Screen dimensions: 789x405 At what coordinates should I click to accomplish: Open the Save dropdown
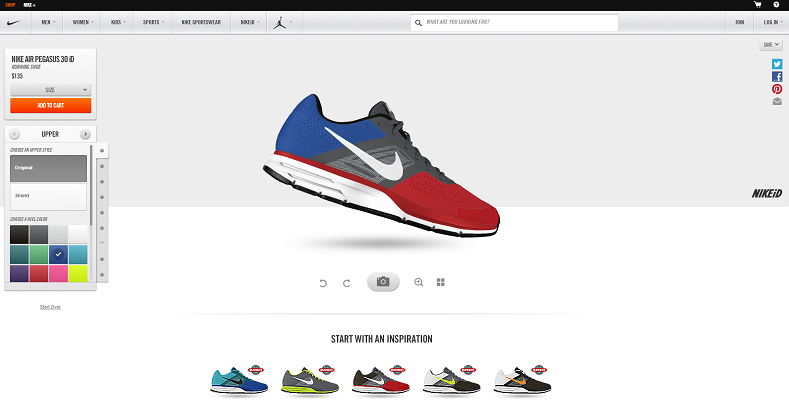point(770,45)
